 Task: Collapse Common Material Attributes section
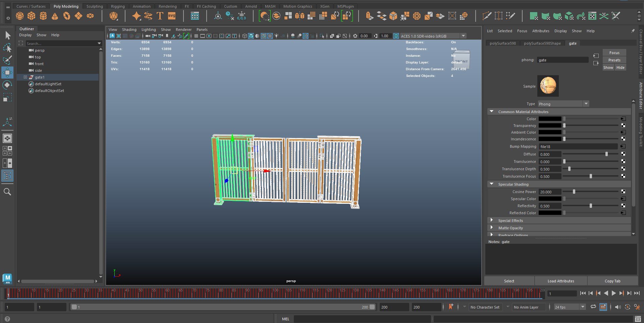coord(492,111)
